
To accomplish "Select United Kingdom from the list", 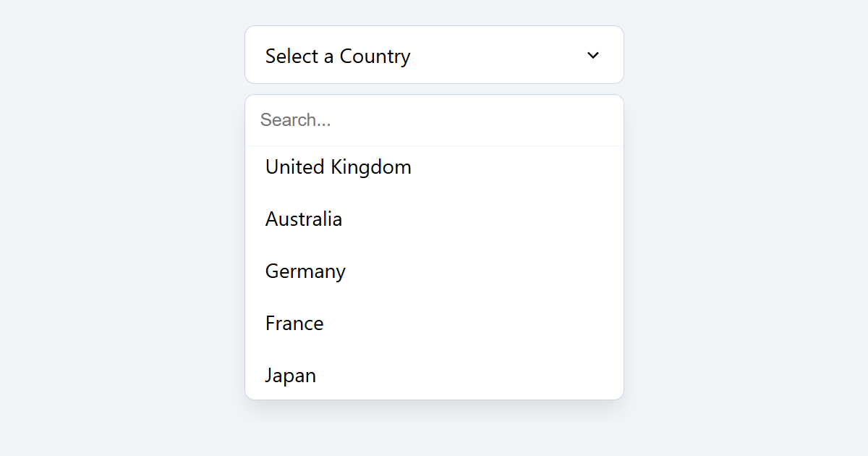I will (339, 166).
